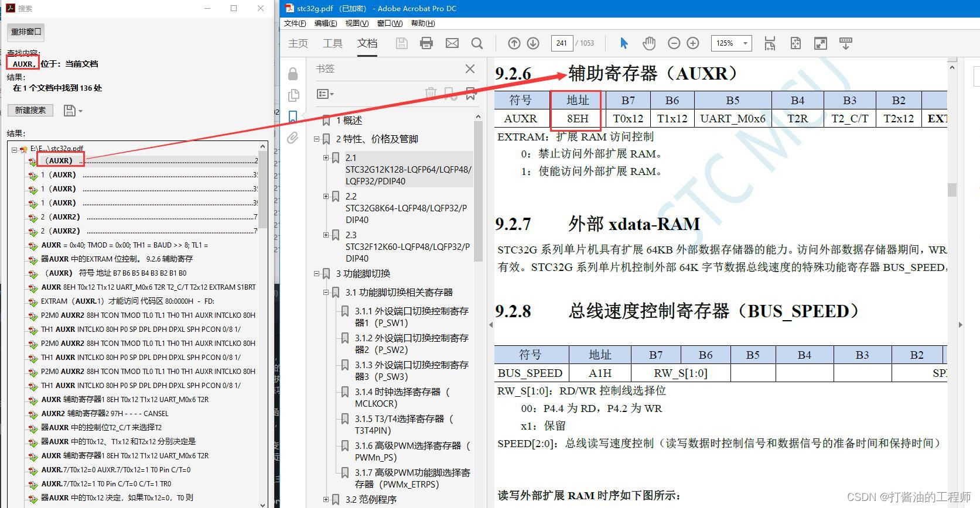
Task: Collapse the navigation pane with left arrow handle
Action: click(x=491, y=324)
